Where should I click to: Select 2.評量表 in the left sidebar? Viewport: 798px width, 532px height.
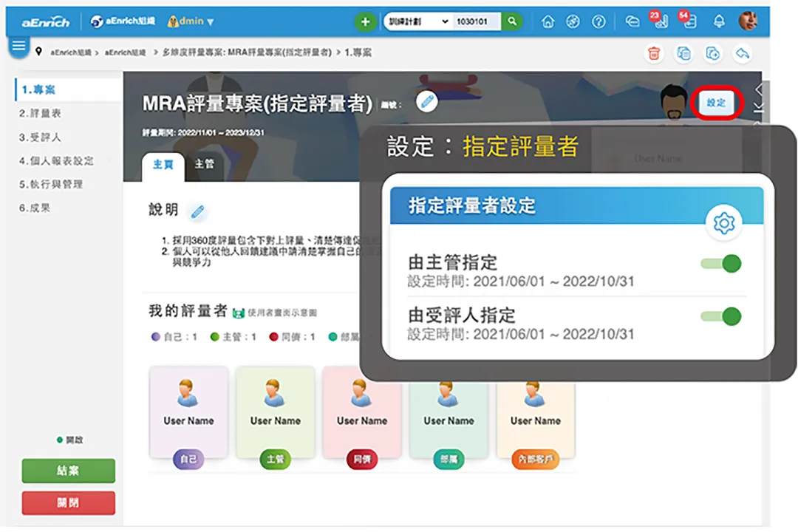click(x=40, y=113)
